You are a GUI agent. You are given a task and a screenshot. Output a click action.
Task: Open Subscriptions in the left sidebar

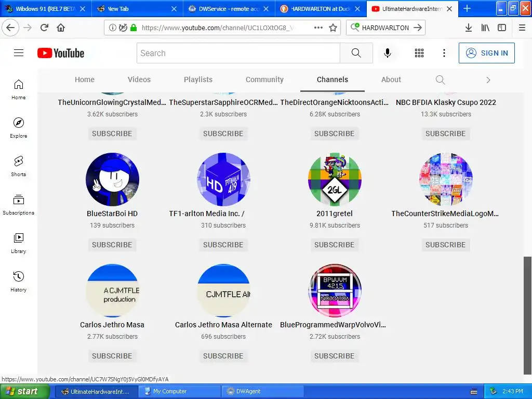(x=19, y=205)
